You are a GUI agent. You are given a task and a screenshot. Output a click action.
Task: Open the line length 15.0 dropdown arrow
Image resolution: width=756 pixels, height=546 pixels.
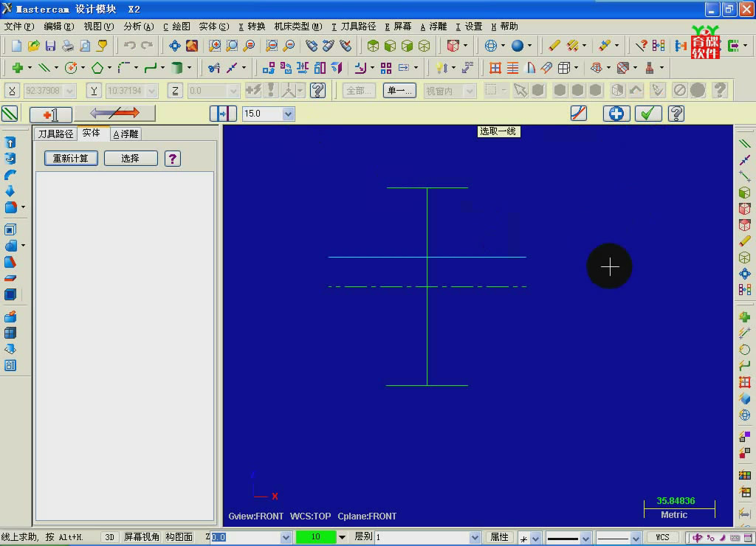pyautogui.click(x=288, y=114)
